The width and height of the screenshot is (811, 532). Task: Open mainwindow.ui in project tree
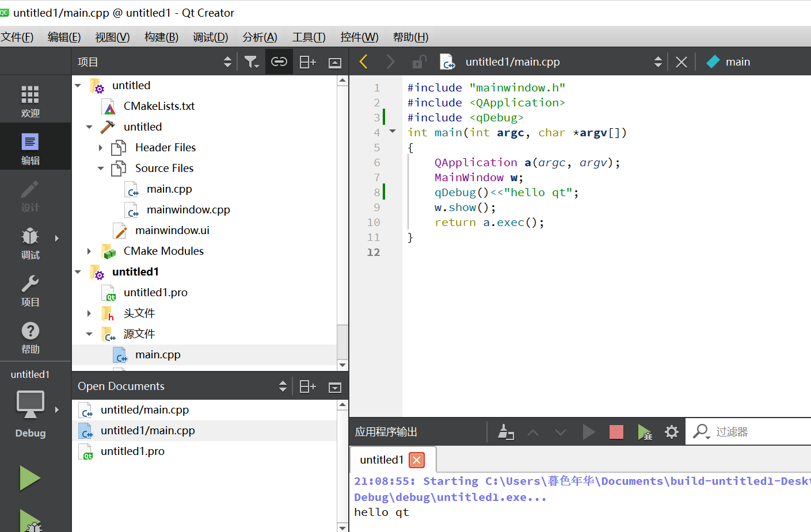(x=172, y=230)
